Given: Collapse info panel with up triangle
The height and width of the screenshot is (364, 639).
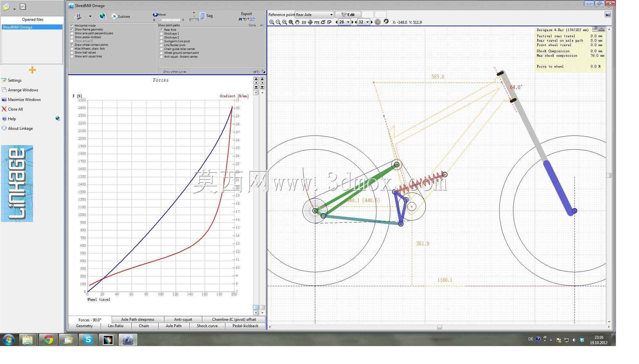Looking at the screenshot, I should [602, 29].
